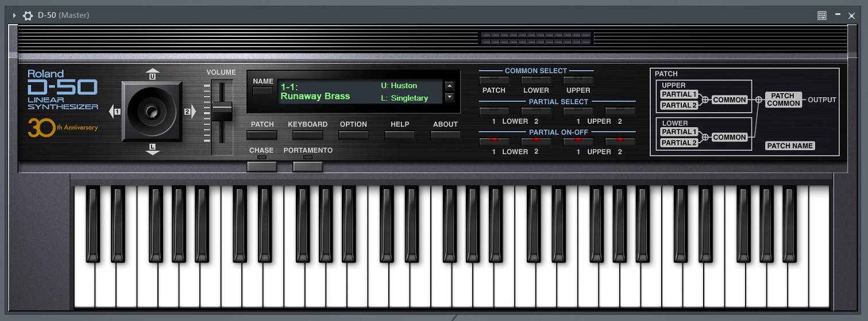
Task: Click the display down arrow for next patch
Action: coord(449,97)
